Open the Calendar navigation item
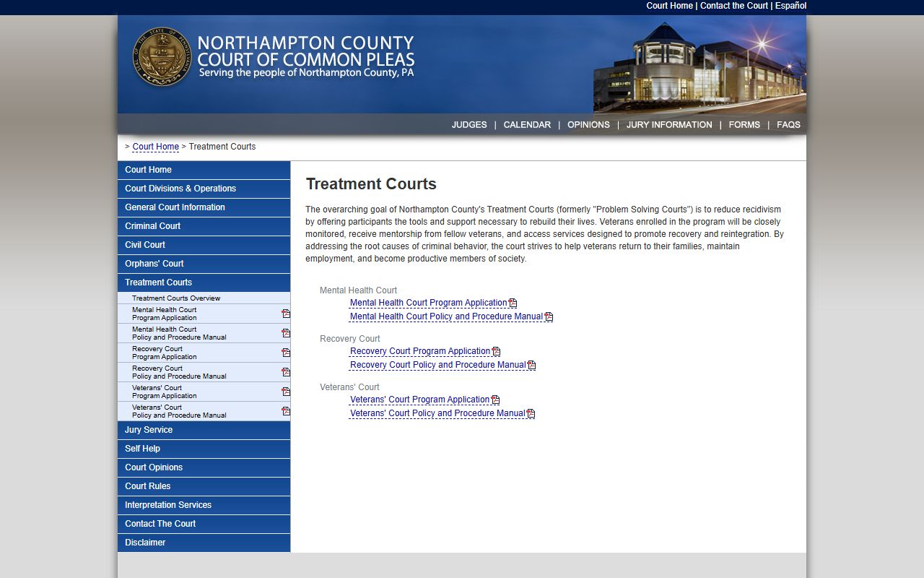 (x=527, y=125)
